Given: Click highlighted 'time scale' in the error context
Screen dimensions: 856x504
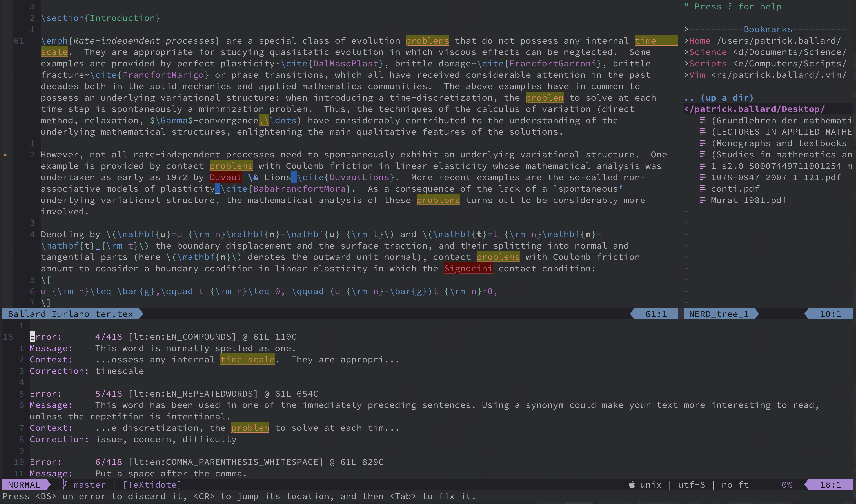Looking at the screenshot, I should (x=247, y=359).
